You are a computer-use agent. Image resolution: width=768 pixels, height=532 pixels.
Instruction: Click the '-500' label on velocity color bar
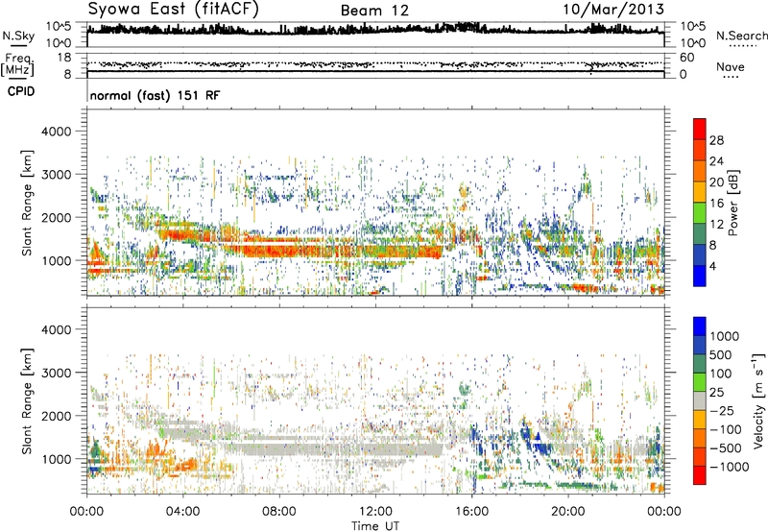726,448
